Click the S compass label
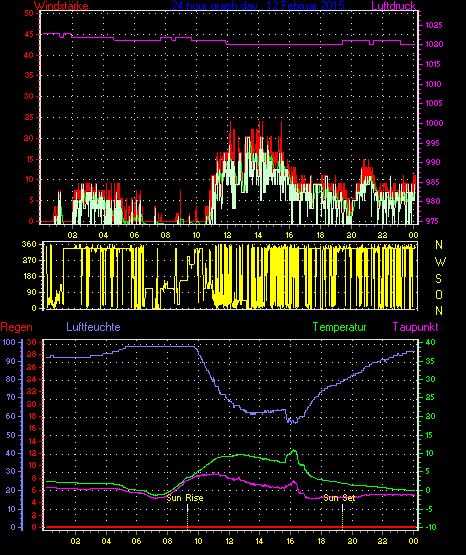The height and width of the screenshot is (555, 466). tap(438, 279)
